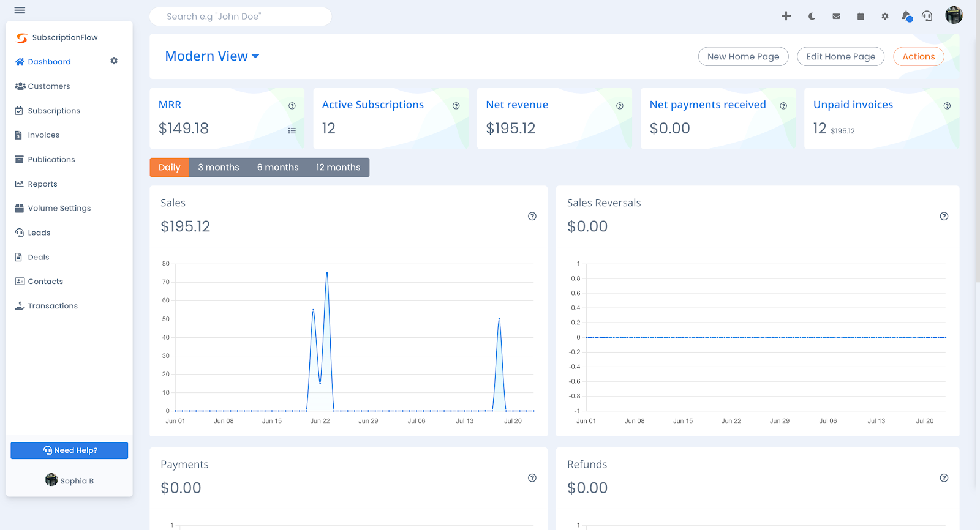
Task: Open settings gear in top bar
Action: 885,17
